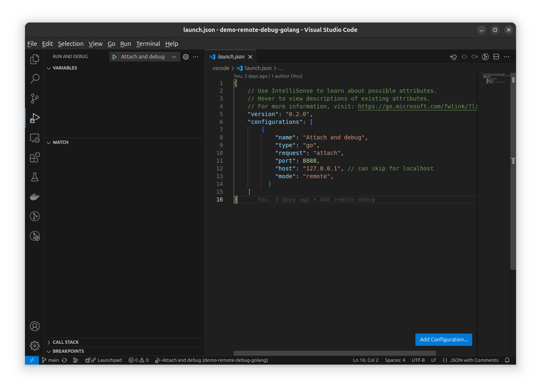
Task: Open the Source Control view
Action: 35,99
